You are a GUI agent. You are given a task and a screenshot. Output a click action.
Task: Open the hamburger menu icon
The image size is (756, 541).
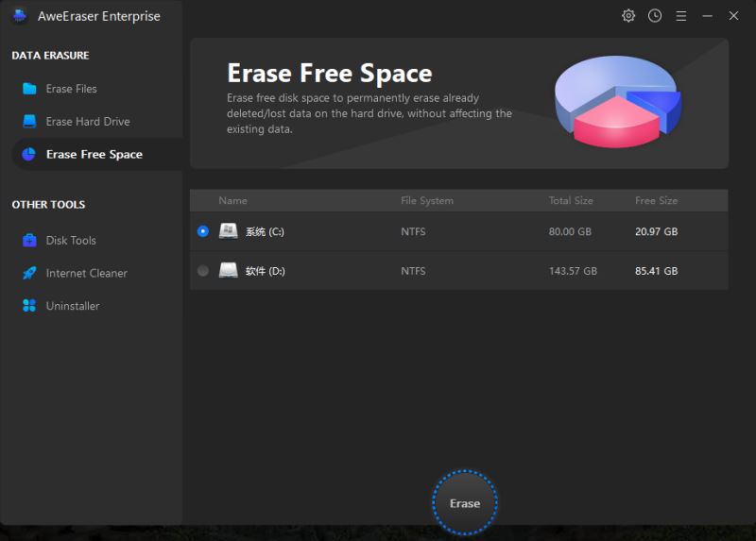point(680,16)
